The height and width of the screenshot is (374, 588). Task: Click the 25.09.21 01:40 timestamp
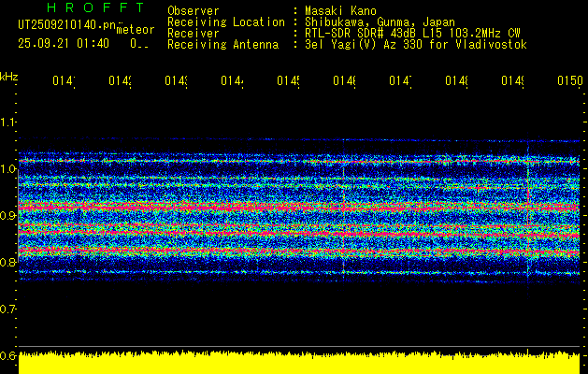[63, 43]
